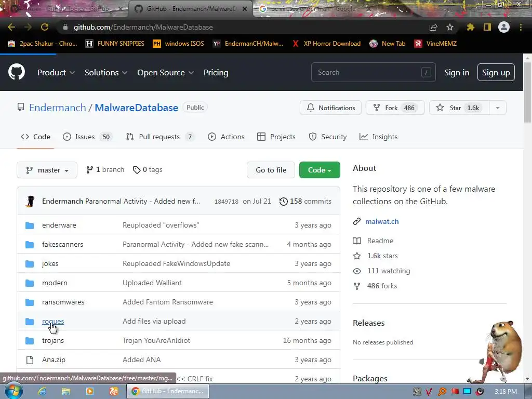Fork the repository with Fork button

[x=395, y=108]
